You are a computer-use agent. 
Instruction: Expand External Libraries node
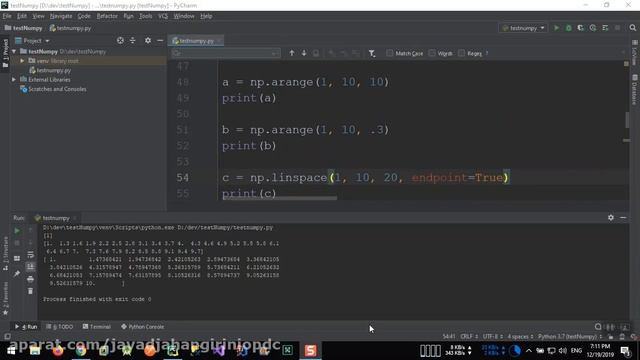coord(14,80)
